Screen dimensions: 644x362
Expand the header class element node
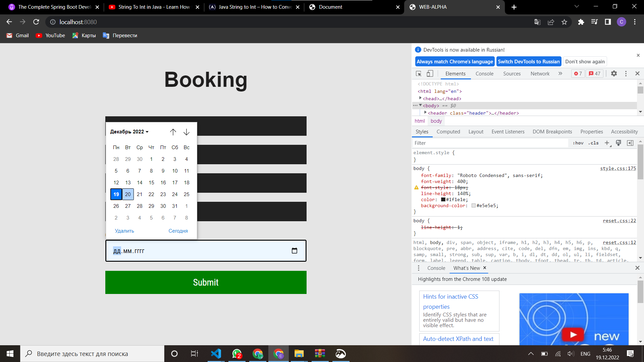pyautogui.click(x=425, y=113)
